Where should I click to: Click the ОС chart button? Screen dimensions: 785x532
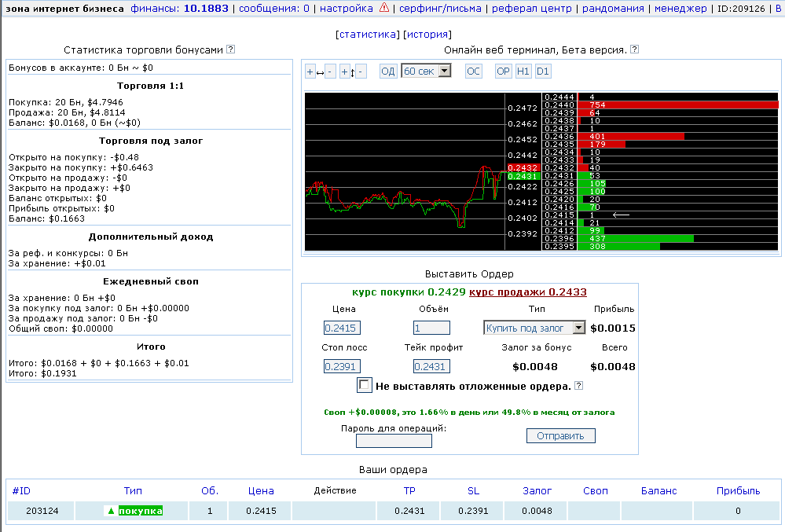click(x=473, y=72)
